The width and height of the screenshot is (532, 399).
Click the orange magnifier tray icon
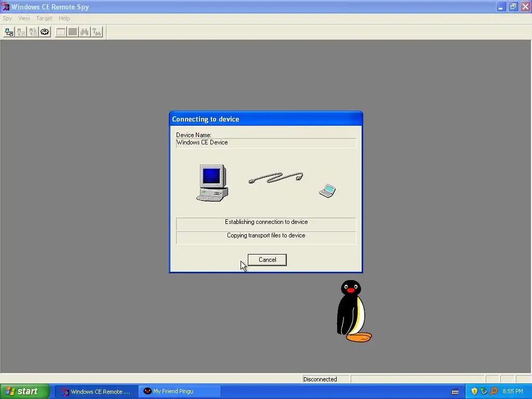(494, 391)
